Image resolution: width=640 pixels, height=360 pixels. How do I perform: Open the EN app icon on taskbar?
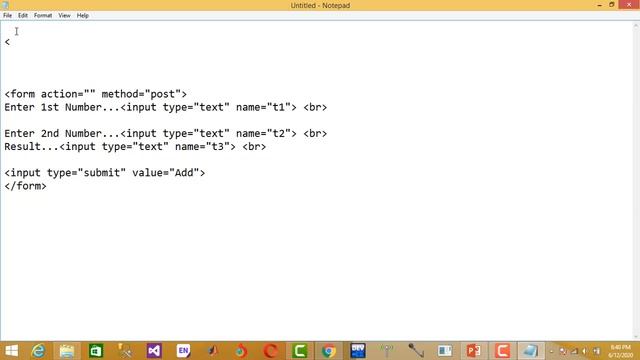(x=183, y=351)
